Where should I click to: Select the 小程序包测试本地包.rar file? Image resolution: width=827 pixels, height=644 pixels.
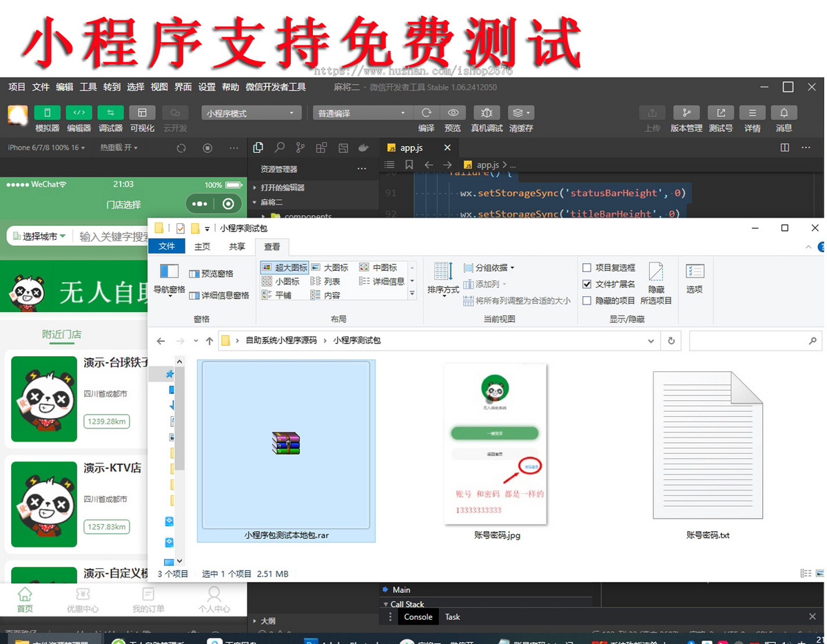pos(286,450)
